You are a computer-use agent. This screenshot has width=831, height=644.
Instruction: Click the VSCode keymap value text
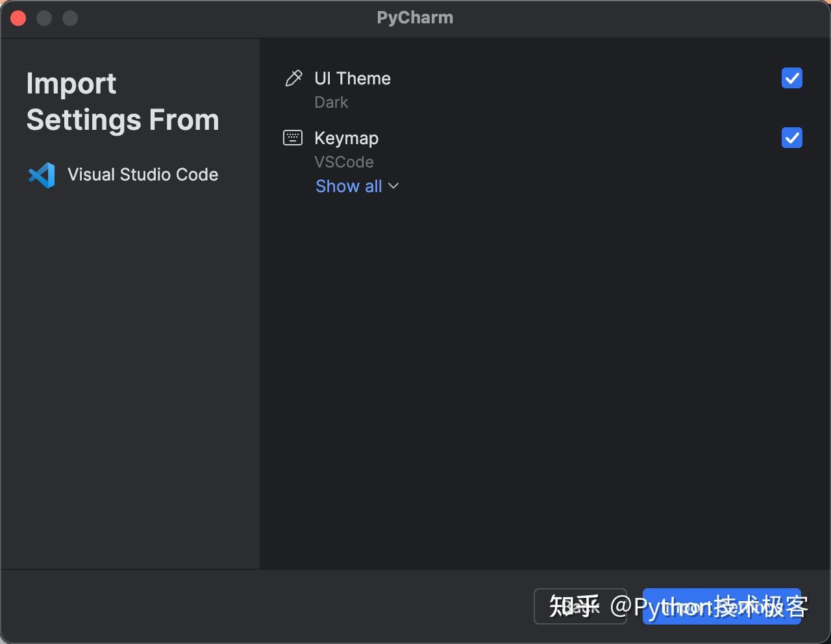[x=344, y=162]
